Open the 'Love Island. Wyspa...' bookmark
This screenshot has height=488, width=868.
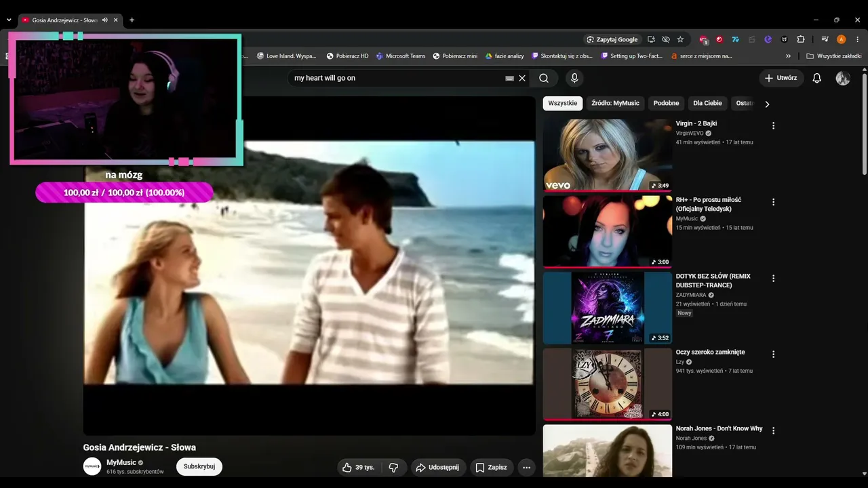click(287, 56)
